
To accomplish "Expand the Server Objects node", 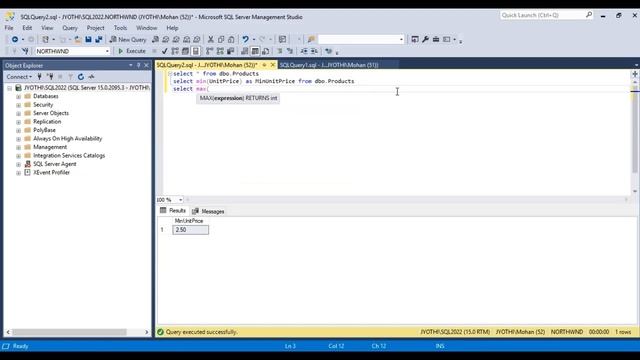I will [x=18, y=113].
